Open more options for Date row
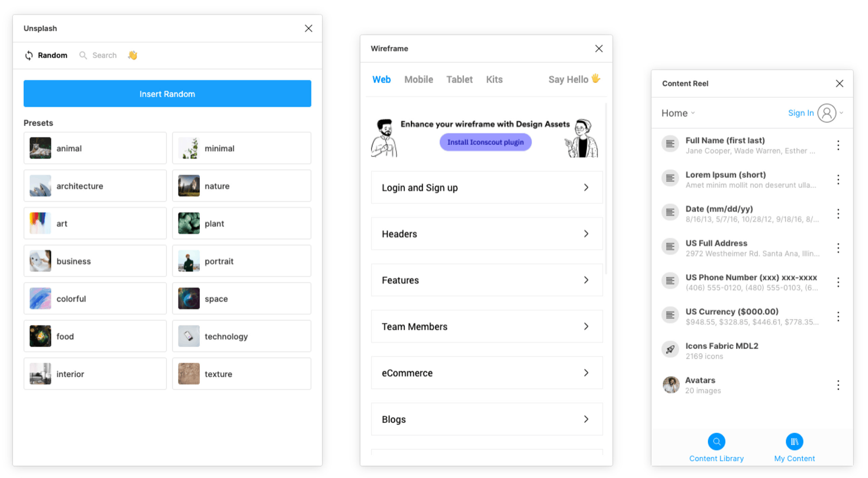This screenshot has width=868, height=478. click(x=838, y=214)
